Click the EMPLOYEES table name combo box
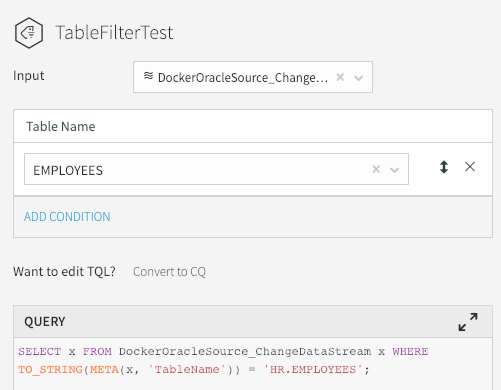501x390 pixels. tap(216, 169)
